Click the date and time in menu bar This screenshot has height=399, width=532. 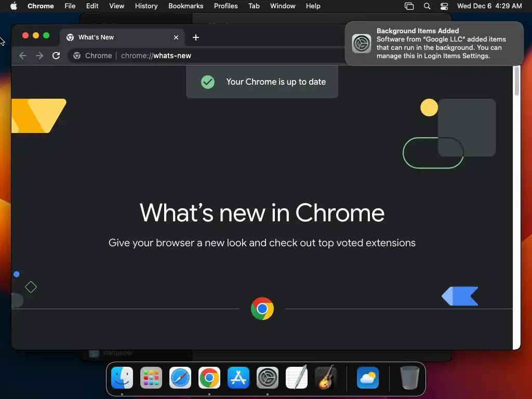tap(489, 6)
